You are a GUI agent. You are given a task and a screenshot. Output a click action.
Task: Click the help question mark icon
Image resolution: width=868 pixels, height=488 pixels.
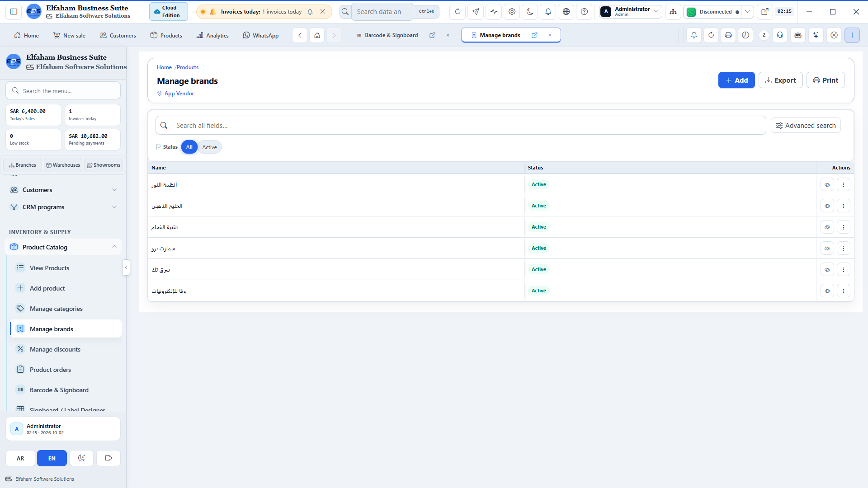(x=584, y=12)
